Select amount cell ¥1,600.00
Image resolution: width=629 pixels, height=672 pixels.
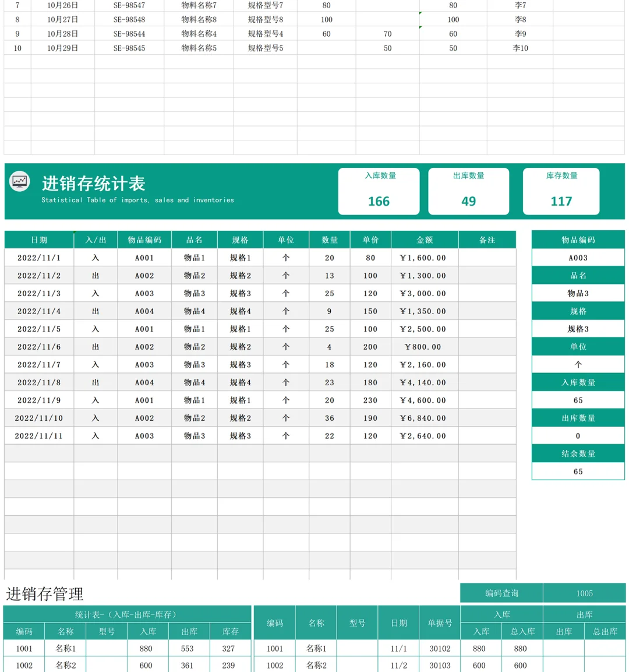tap(425, 258)
